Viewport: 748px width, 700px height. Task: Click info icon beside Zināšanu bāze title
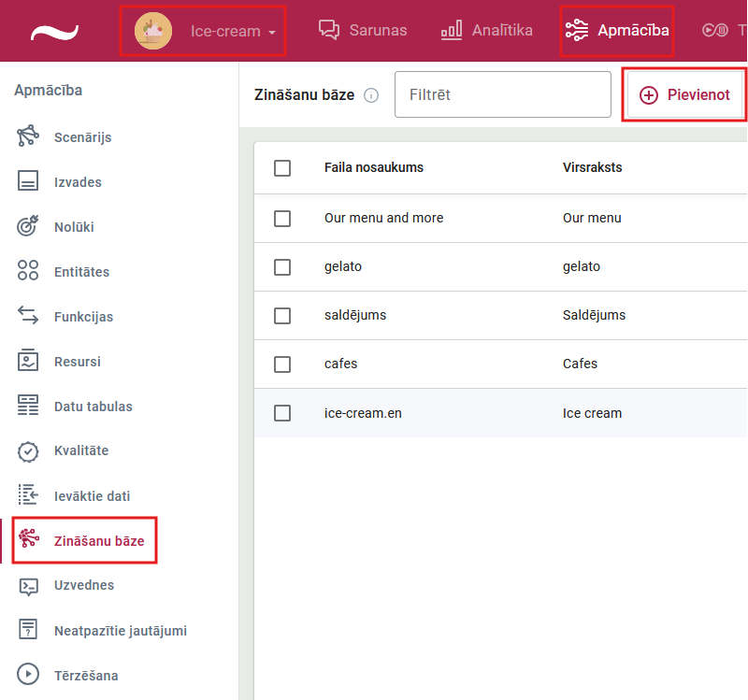(371, 95)
